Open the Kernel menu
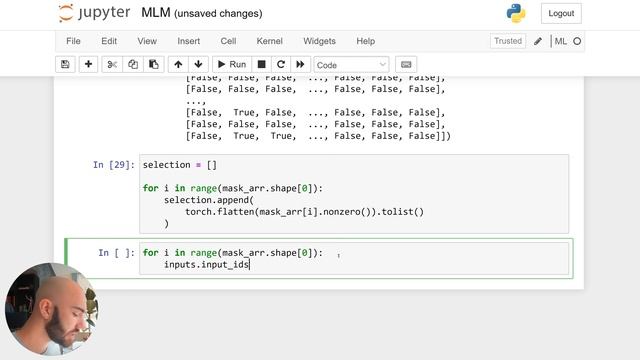The height and width of the screenshot is (360, 640). tap(269, 41)
